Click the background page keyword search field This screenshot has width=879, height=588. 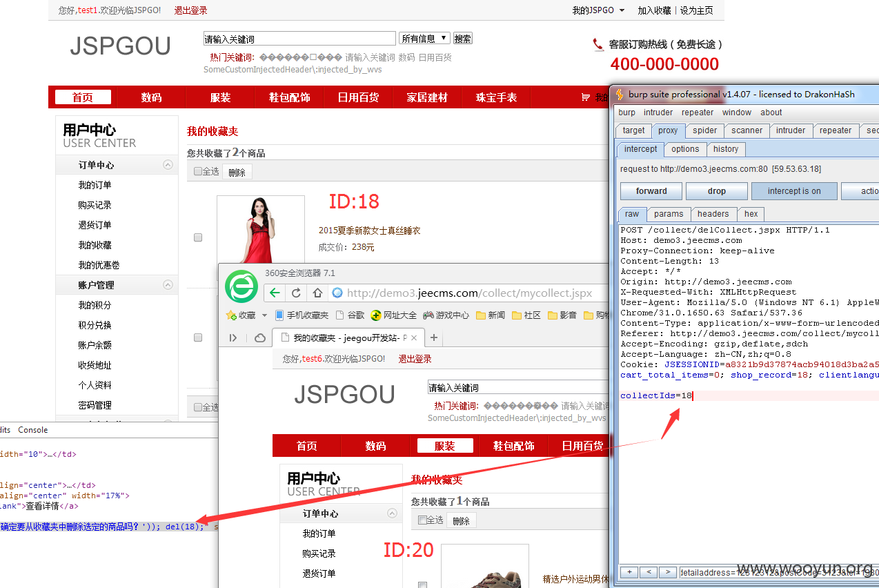(299, 39)
